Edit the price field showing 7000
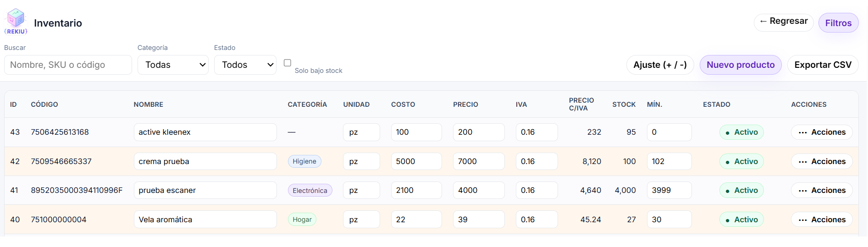The width and height of the screenshot is (868, 247). (x=478, y=161)
